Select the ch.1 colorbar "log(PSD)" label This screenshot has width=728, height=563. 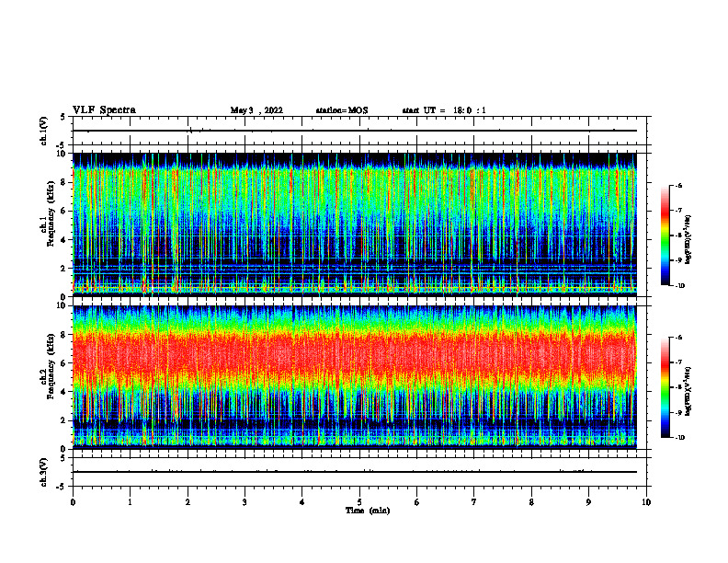point(688,240)
